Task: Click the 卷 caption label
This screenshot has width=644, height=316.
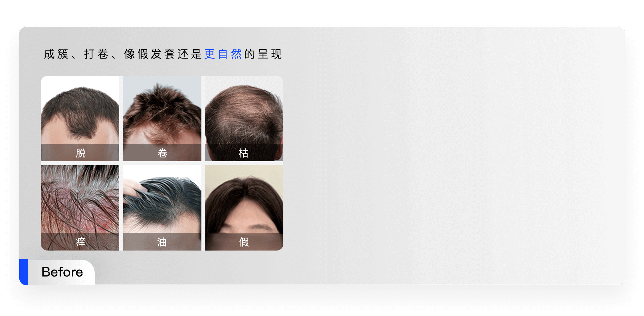Action: [x=162, y=153]
